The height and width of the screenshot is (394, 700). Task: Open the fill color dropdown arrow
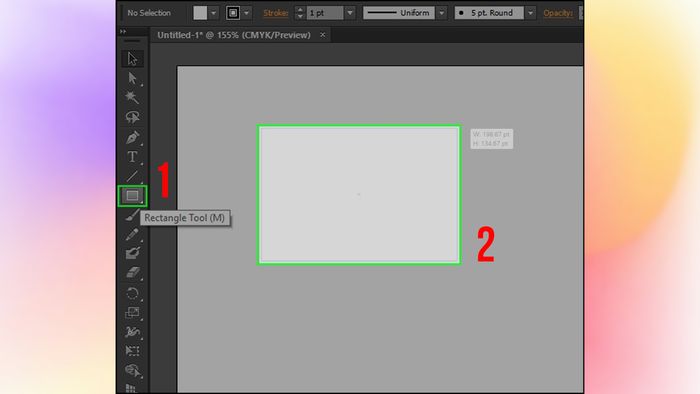(x=213, y=13)
